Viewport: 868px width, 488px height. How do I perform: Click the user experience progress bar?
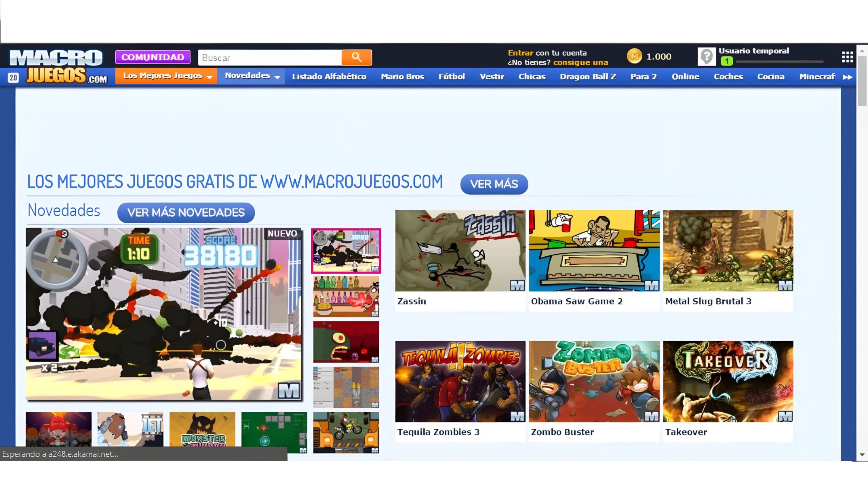[x=779, y=62]
